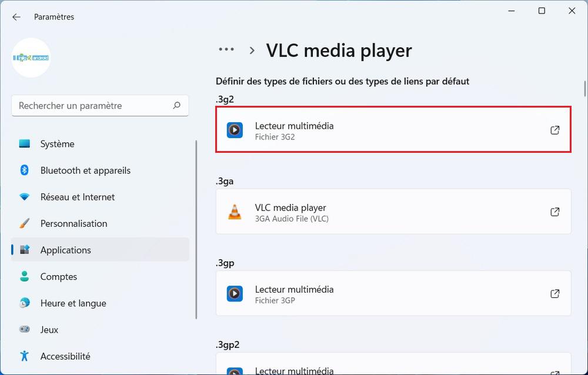Maximize the Paramètres window
This screenshot has width=588, height=375.
pos(542,11)
